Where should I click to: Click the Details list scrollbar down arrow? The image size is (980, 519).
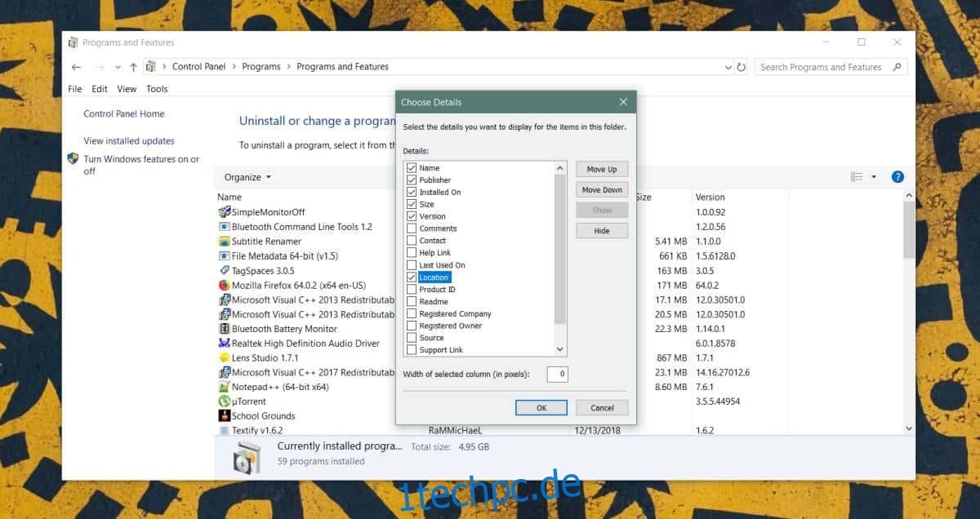click(x=560, y=349)
